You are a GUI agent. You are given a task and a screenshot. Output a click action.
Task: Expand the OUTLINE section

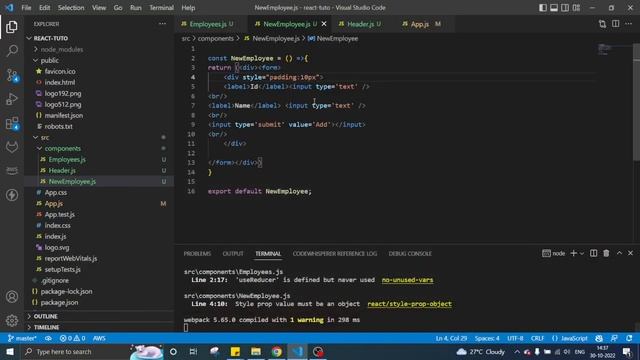100,316
